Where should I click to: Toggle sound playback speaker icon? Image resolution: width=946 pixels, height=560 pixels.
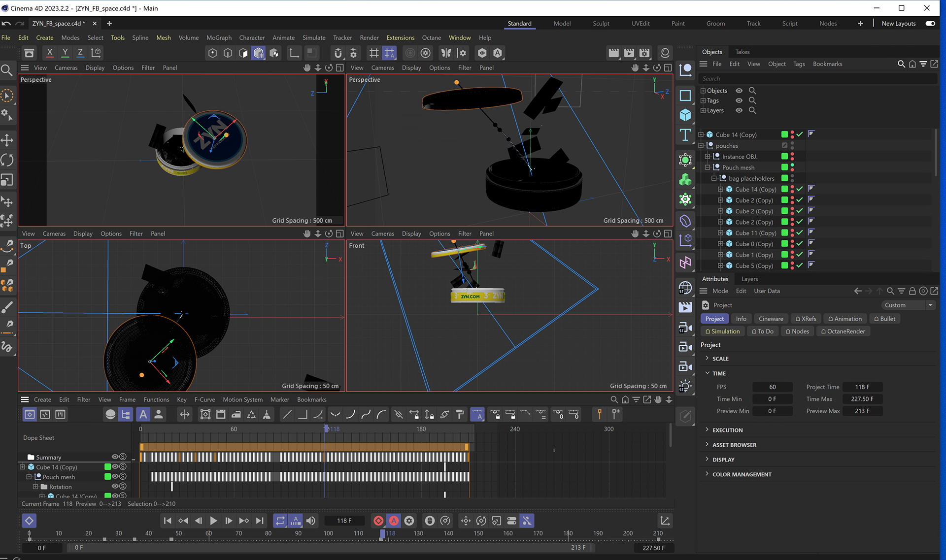[x=311, y=521]
